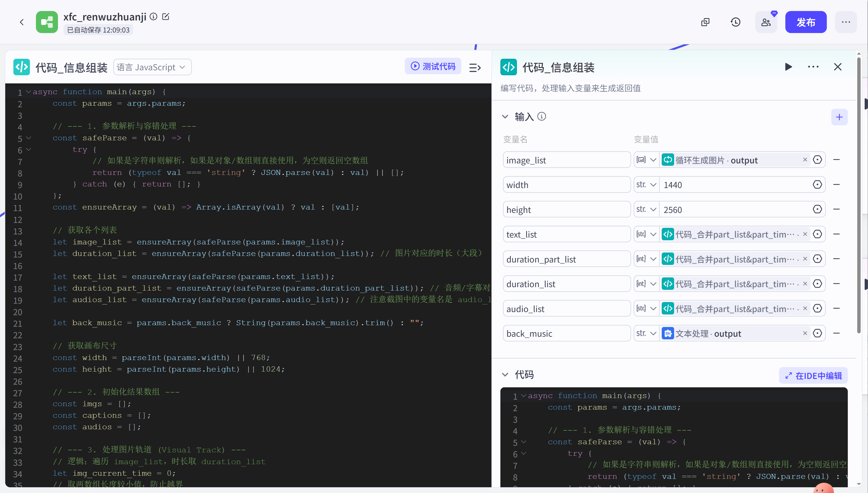The width and height of the screenshot is (868, 493).
Task: Open type dropdown for width variable
Action: (x=647, y=185)
